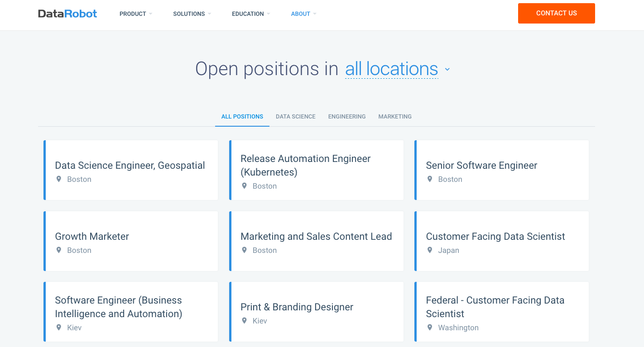Select the MARKETING tab

[x=394, y=116]
